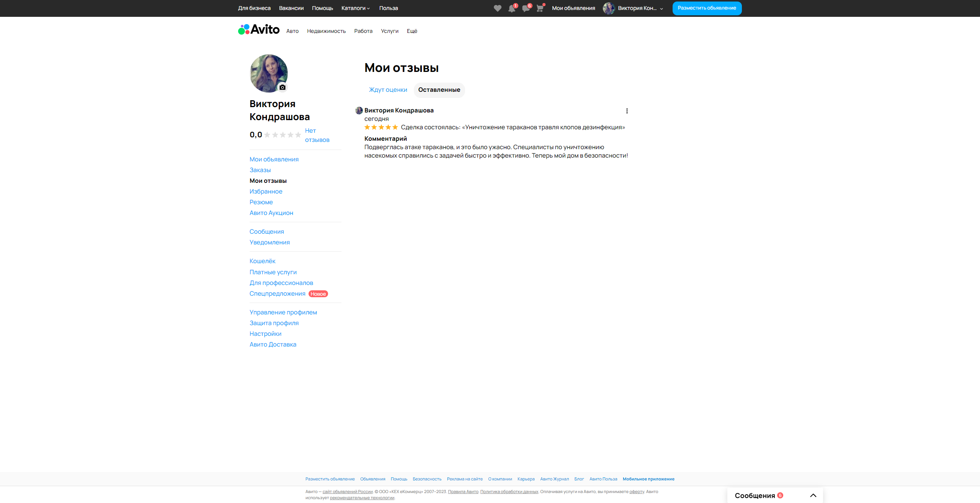The image size is (980, 503).
Task: Select the Оставленные tab
Action: click(439, 90)
